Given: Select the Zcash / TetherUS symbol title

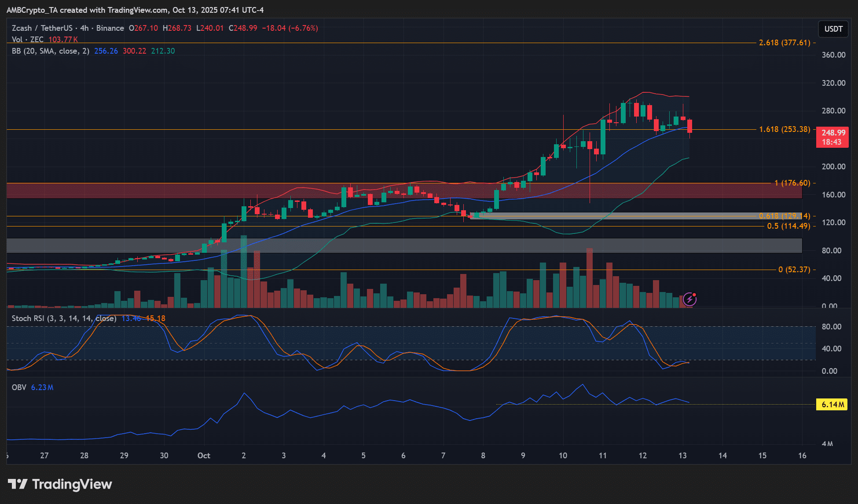Looking at the screenshot, I should [42, 28].
